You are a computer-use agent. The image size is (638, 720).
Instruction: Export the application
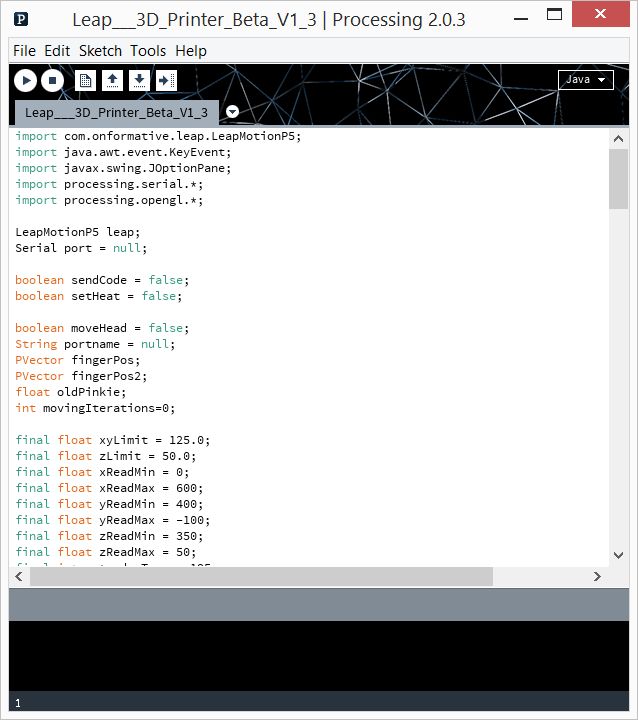click(166, 81)
